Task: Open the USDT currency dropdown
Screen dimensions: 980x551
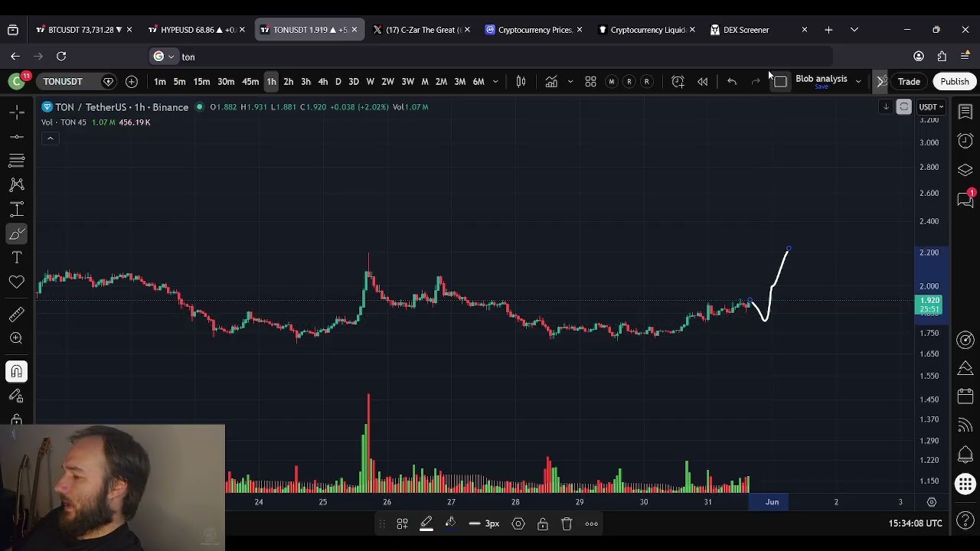Action: point(931,107)
